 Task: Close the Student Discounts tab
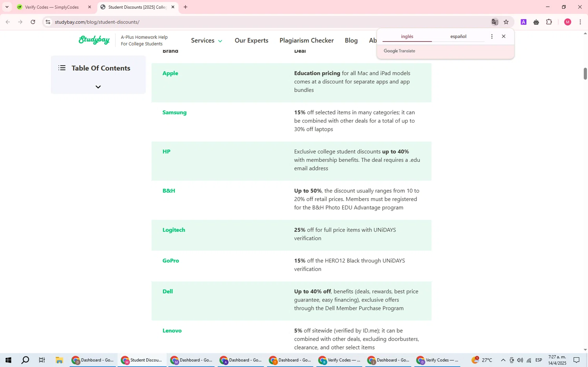pos(173,7)
